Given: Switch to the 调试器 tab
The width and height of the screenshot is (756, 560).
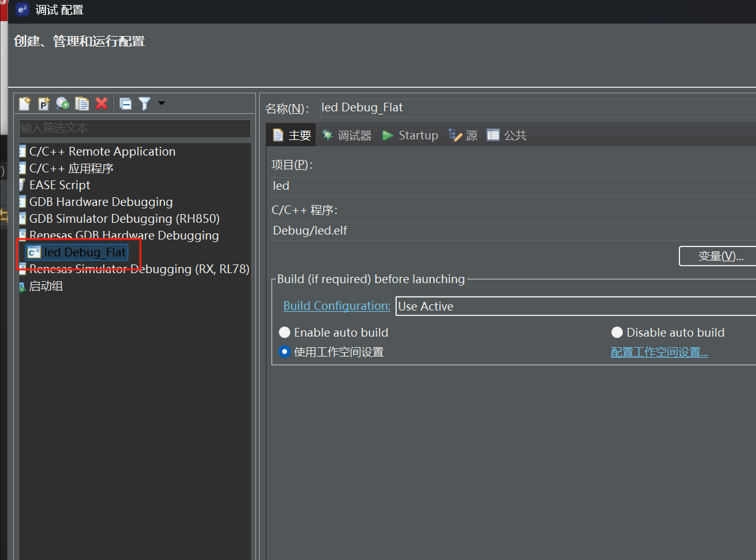Looking at the screenshot, I should [x=346, y=135].
